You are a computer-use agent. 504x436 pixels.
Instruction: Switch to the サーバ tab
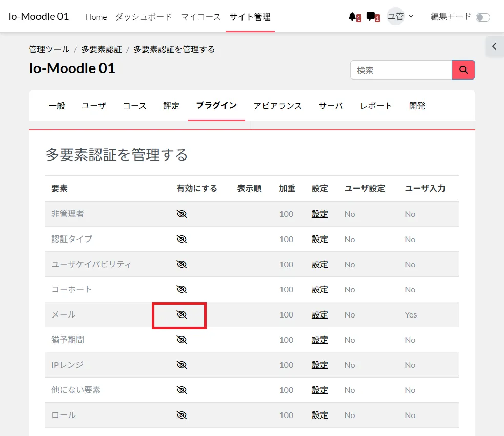point(331,106)
